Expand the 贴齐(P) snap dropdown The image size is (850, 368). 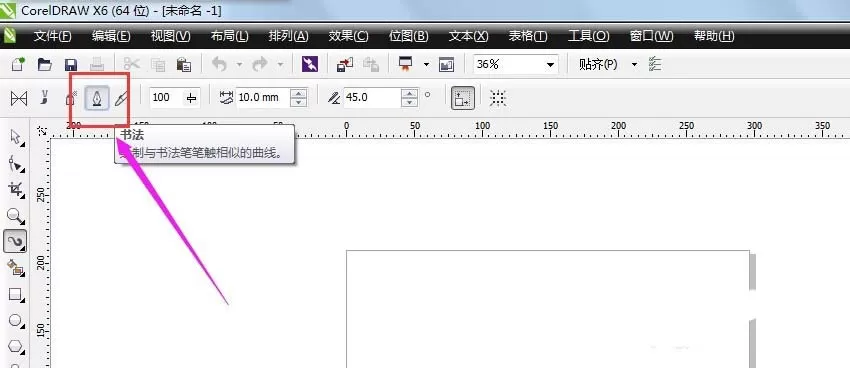(x=635, y=65)
